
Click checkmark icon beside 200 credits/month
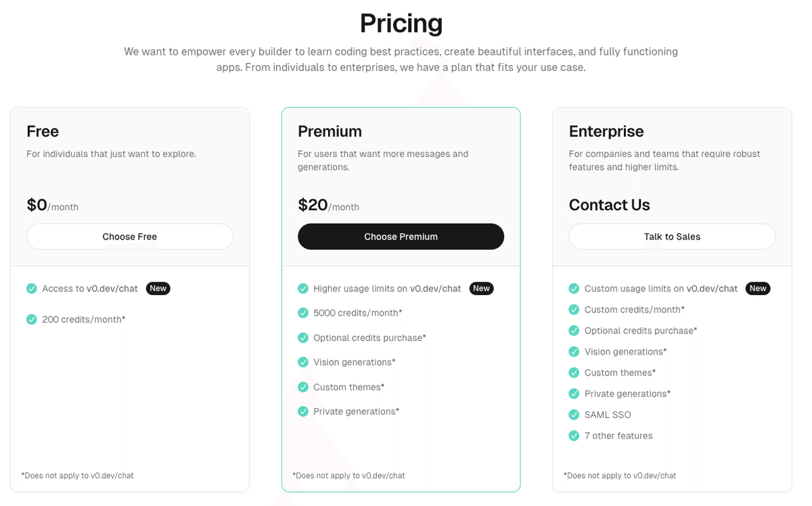32,319
